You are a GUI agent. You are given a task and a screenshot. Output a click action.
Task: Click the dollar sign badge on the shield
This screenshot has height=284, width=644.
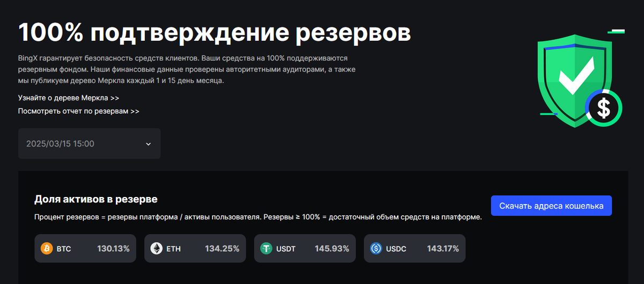click(604, 108)
